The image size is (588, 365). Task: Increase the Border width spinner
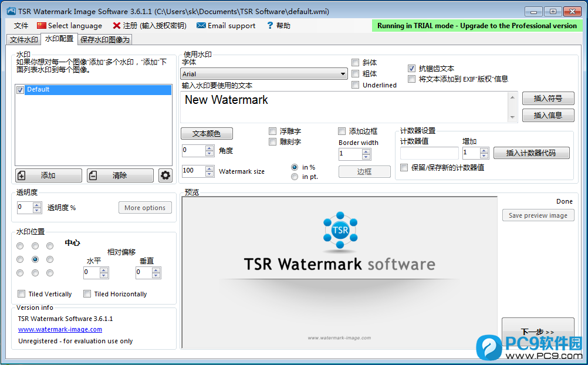pyautogui.click(x=366, y=151)
